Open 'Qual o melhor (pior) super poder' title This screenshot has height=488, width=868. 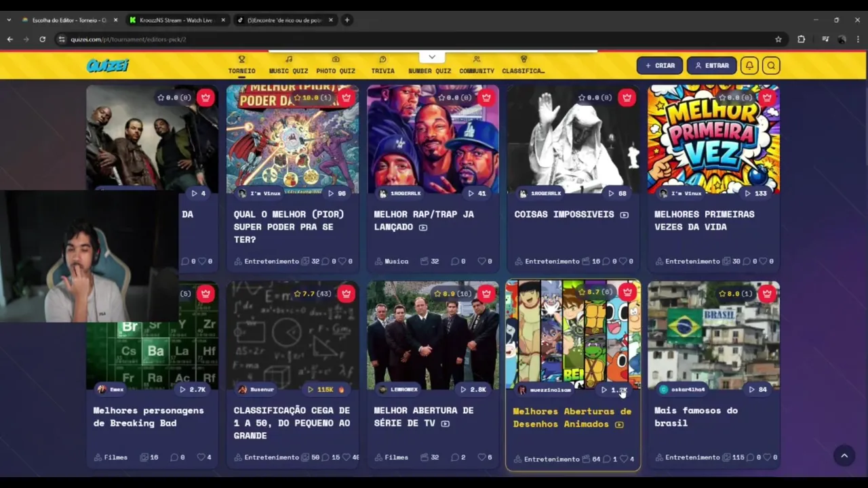pyautogui.click(x=289, y=227)
